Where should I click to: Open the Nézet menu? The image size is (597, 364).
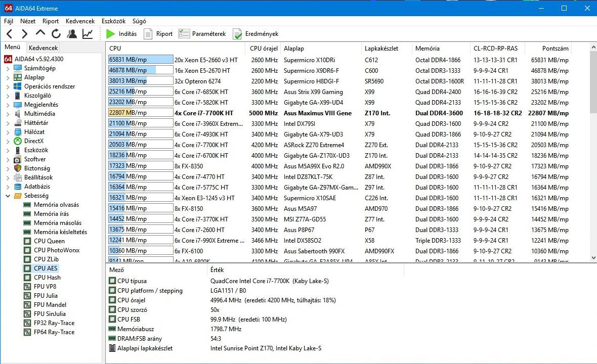coord(28,21)
